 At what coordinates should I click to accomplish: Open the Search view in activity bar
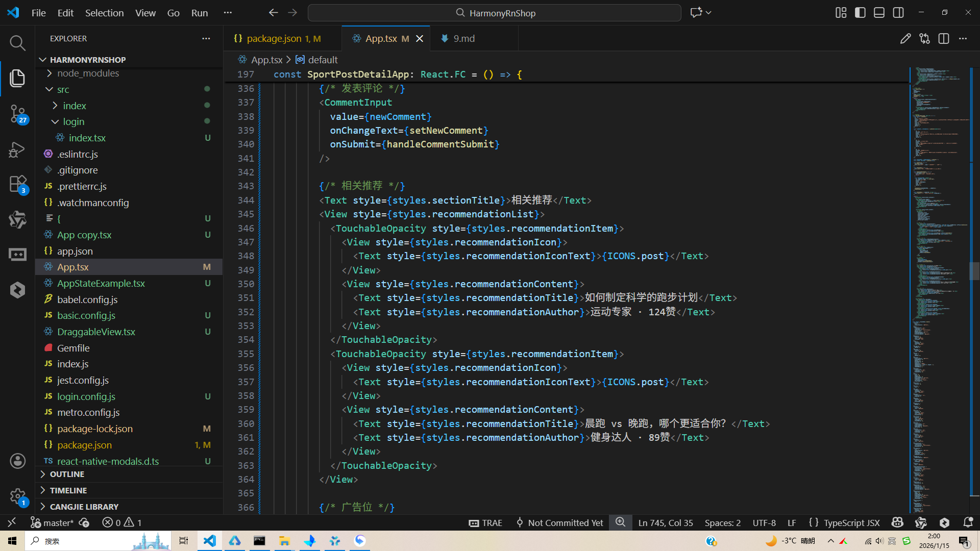click(x=17, y=43)
